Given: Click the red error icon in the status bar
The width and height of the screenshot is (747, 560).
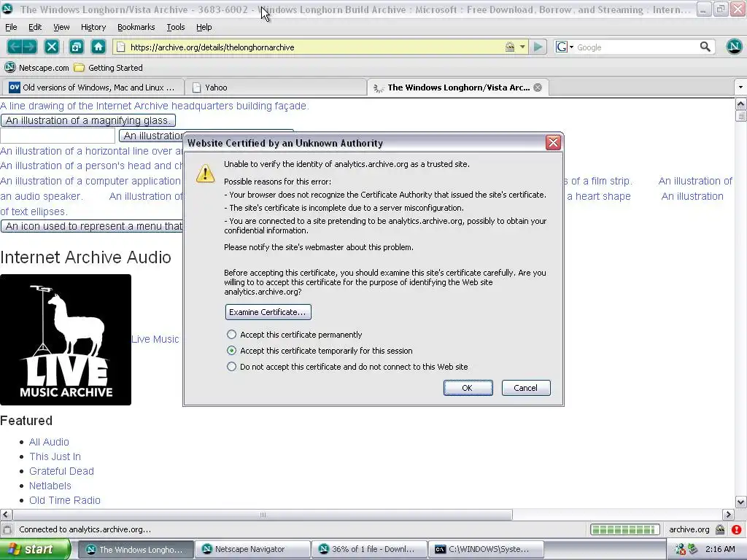Looking at the screenshot, I should [x=736, y=529].
